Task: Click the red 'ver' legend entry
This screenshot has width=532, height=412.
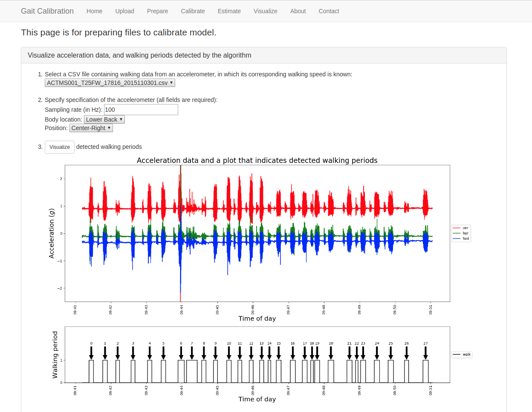Action: coord(461,228)
